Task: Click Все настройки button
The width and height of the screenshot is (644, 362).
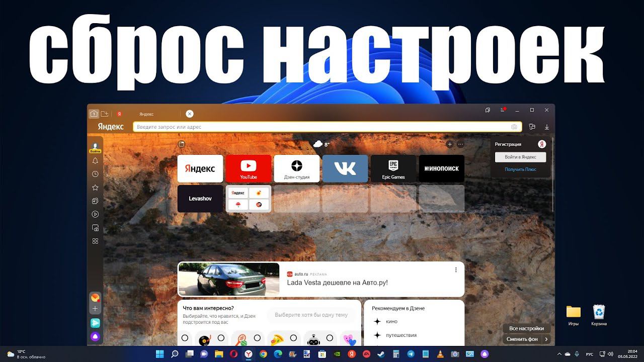Action: coord(526,328)
